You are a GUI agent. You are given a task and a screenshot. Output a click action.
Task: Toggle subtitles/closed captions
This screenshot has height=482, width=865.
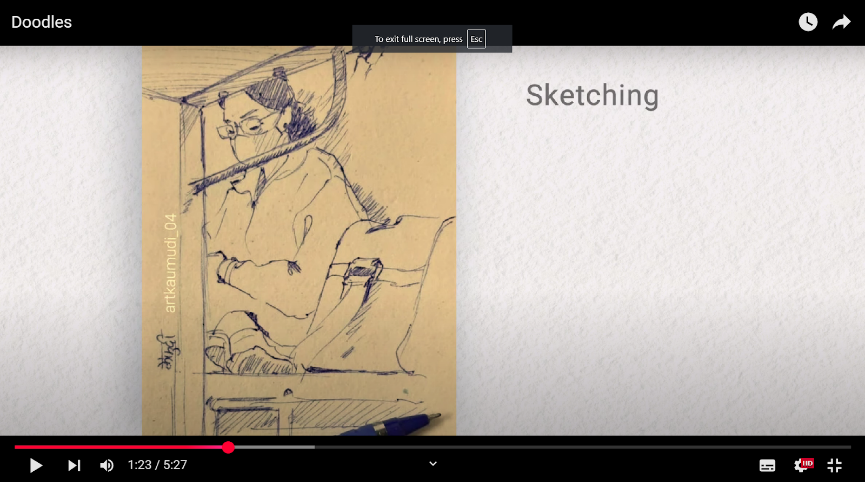767,465
